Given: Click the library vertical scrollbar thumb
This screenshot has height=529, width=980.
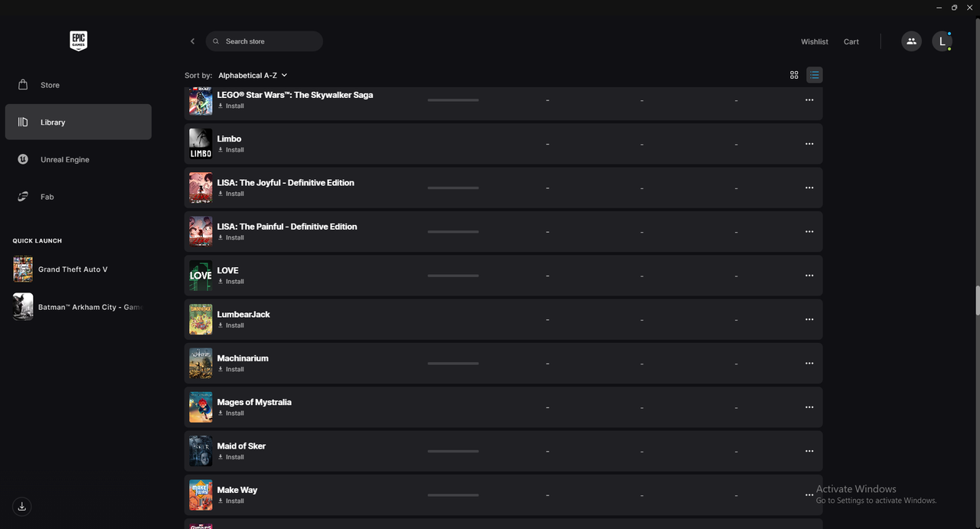Looking at the screenshot, I should coord(977,301).
